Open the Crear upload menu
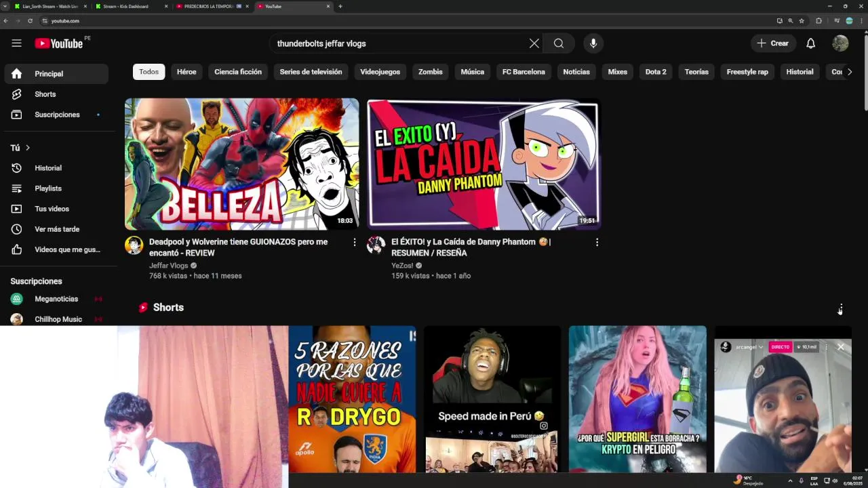The width and height of the screenshot is (868, 488). 773,43
